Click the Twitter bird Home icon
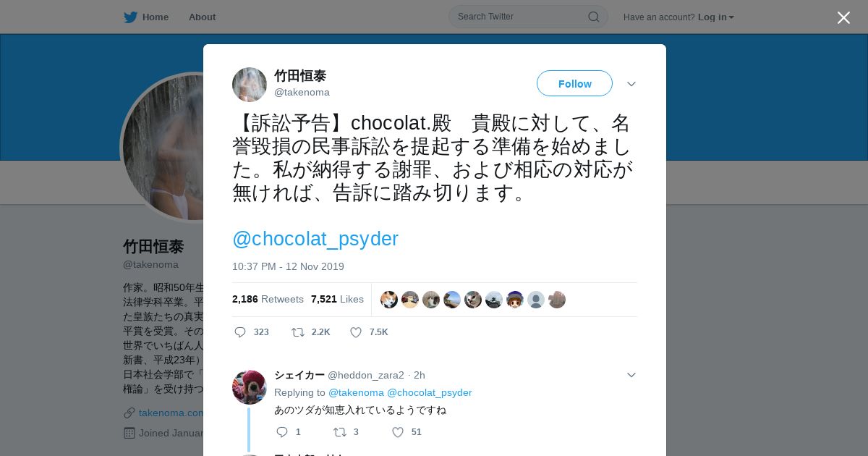The width and height of the screenshot is (868, 456). [130, 17]
